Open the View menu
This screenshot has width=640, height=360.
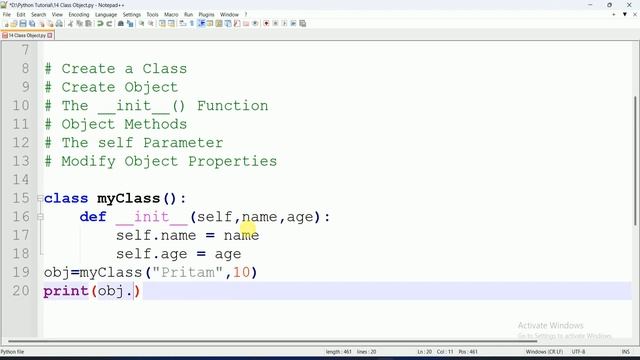(57, 14)
